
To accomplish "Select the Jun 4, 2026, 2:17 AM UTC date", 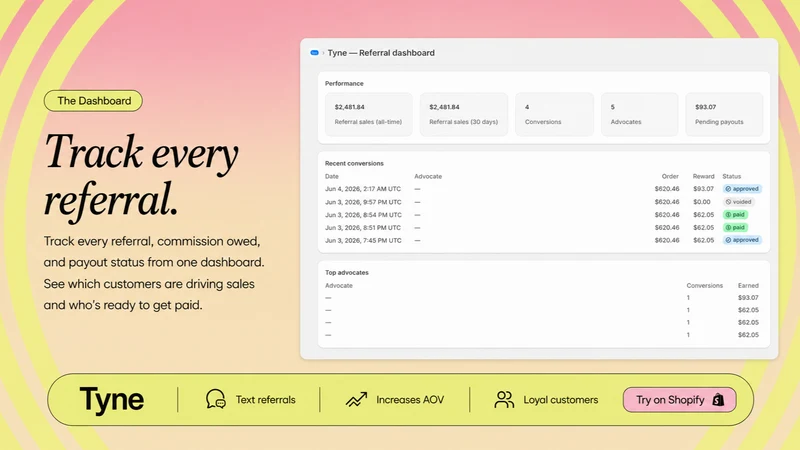I will [363, 189].
